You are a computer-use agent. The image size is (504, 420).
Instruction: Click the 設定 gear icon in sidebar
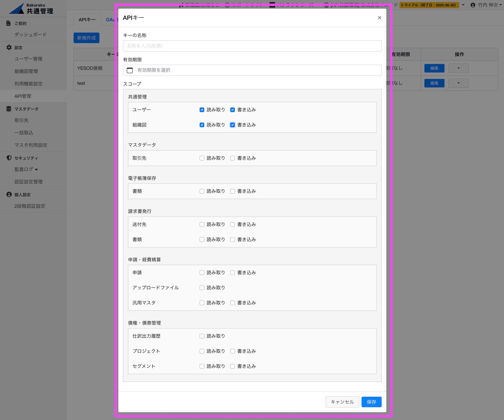tap(9, 47)
